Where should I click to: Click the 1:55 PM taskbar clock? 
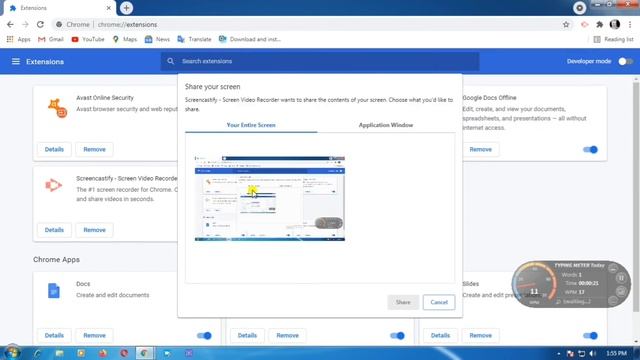tap(616, 353)
